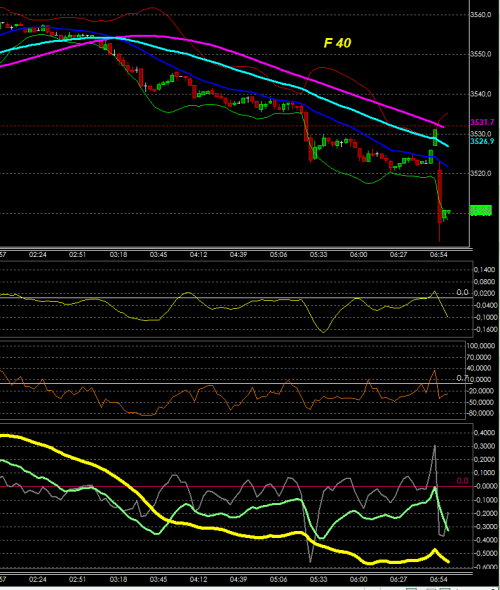Click the 3560,0 price axis level

pyautogui.click(x=481, y=15)
